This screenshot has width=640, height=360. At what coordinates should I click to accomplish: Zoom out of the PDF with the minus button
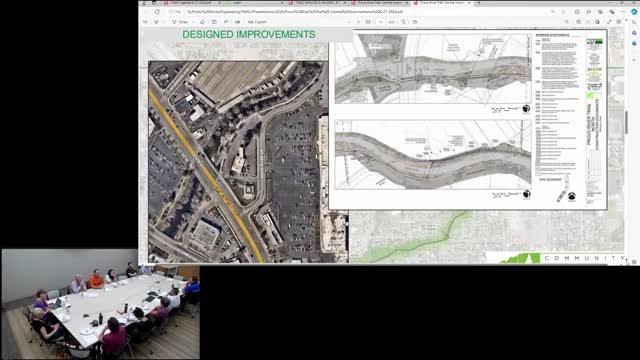pyautogui.click(x=349, y=22)
